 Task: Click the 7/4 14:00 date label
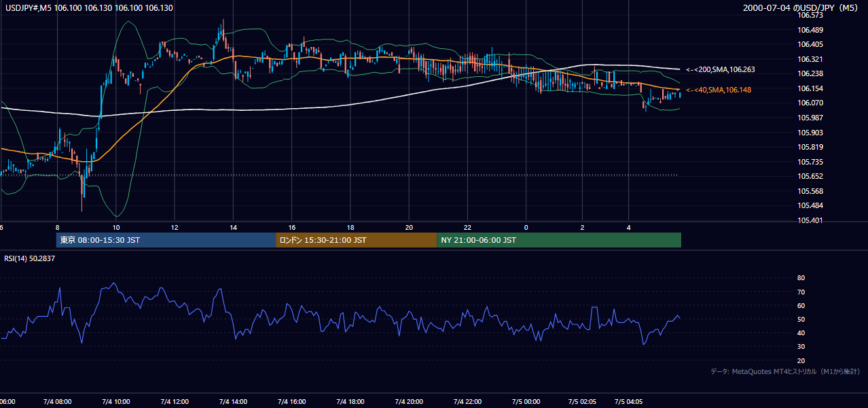point(233,401)
